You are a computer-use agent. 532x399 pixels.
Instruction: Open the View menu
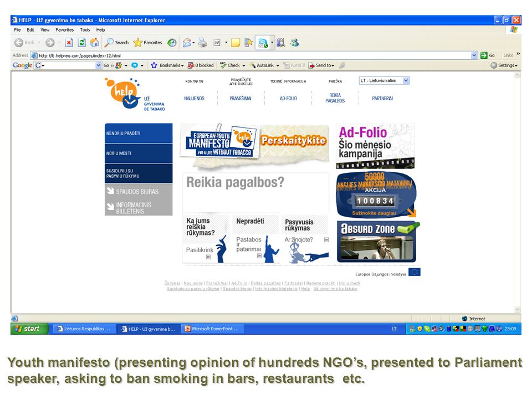point(45,30)
